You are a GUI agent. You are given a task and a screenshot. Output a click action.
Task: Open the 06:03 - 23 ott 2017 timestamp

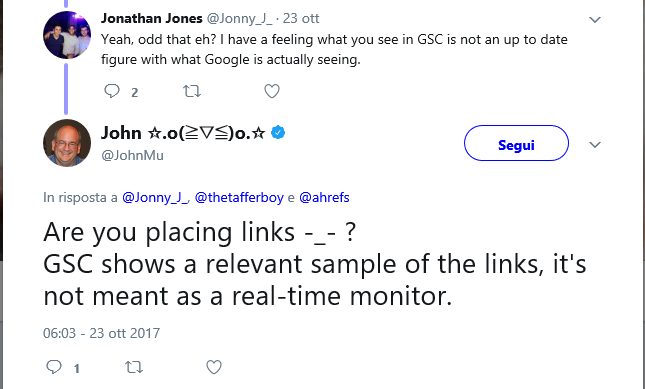point(101,333)
